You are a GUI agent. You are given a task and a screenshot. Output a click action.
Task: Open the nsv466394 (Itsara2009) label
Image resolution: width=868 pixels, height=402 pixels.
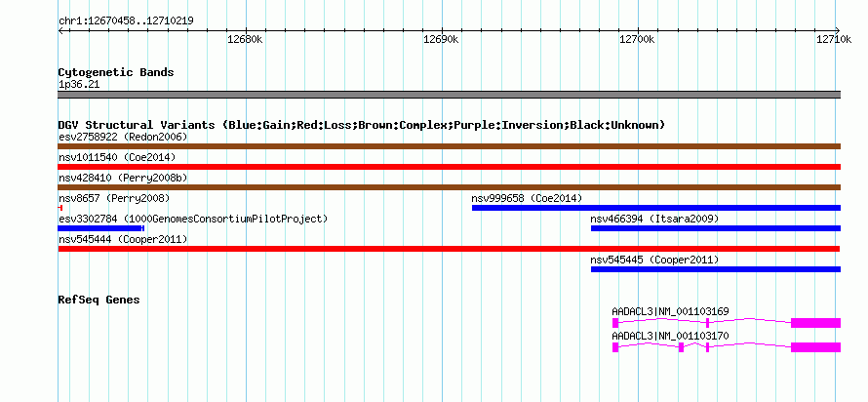654,219
